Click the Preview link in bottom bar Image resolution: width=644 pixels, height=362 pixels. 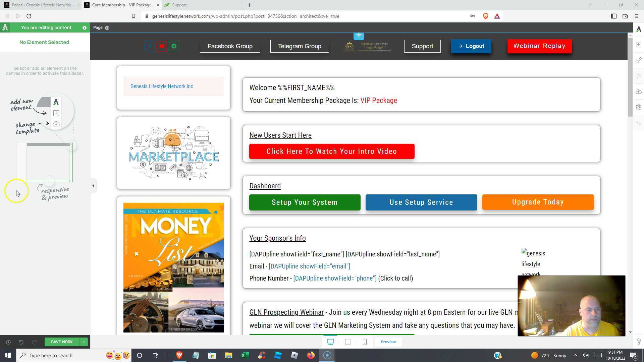(x=388, y=342)
